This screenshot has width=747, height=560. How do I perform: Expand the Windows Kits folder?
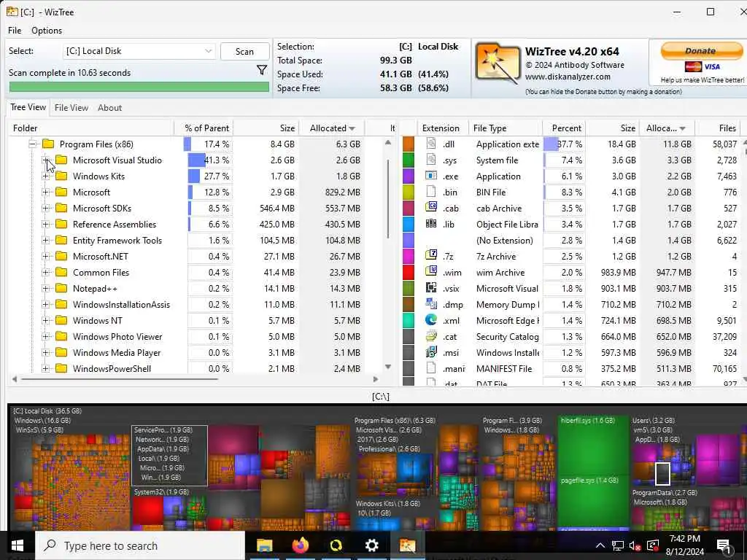tap(46, 176)
